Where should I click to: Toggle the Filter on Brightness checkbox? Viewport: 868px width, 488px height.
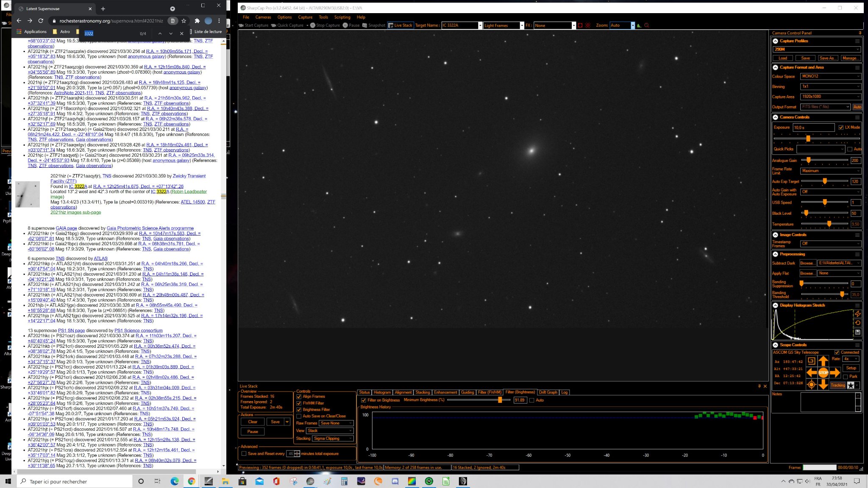(x=363, y=400)
